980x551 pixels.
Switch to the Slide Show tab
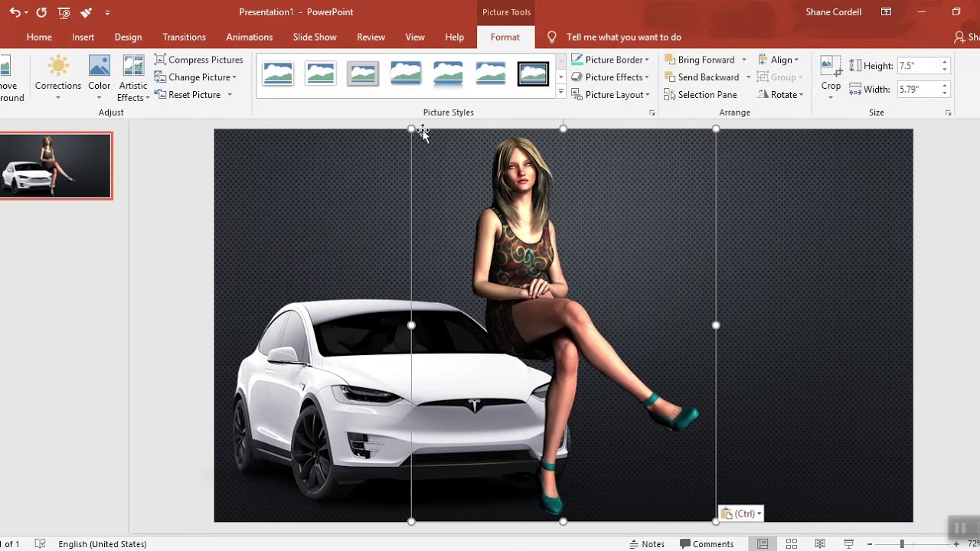tap(315, 37)
